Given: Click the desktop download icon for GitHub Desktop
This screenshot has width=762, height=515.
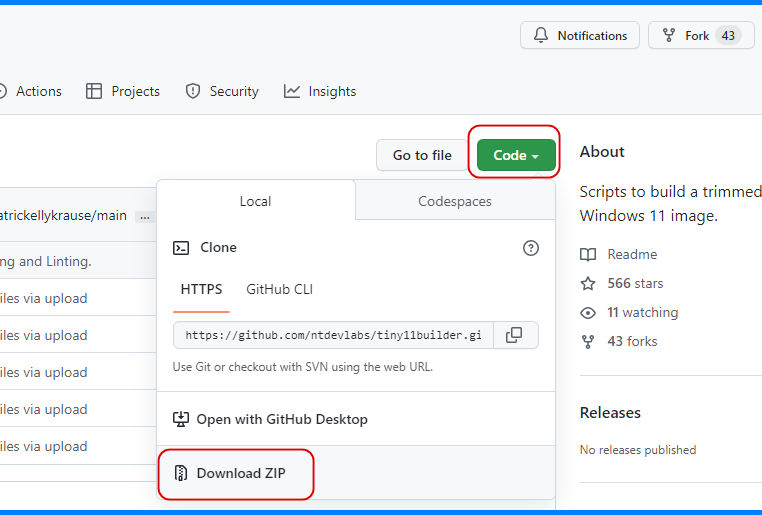Looking at the screenshot, I should (181, 419).
